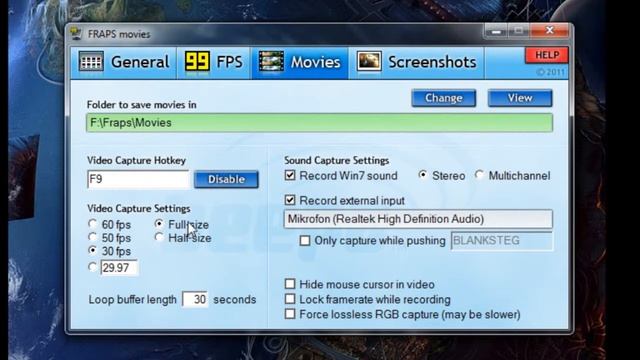Click Change to pick movie folder
640x360 pixels.
(444, 98)
